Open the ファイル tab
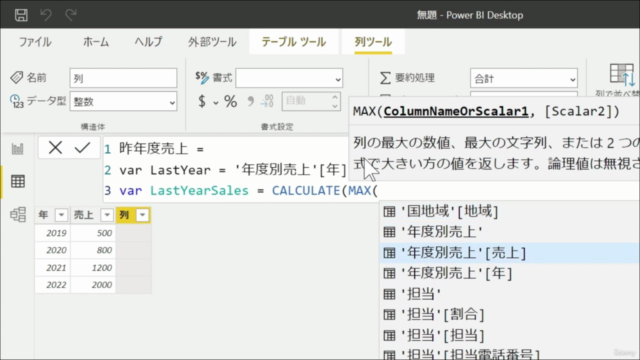Screen dimensions: 640x360 35,42
